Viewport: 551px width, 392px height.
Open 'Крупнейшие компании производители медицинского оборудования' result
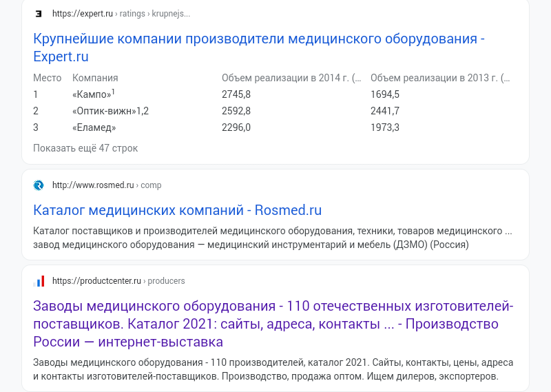pyautogui.click(x=259, y=48)
